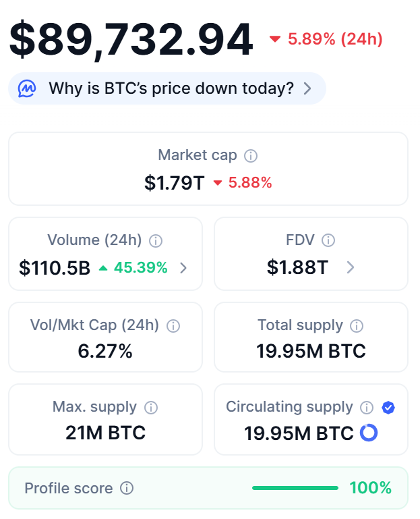
Task: Click the 5.89% (24h) price change indicator
Action: tap(326, 39)
